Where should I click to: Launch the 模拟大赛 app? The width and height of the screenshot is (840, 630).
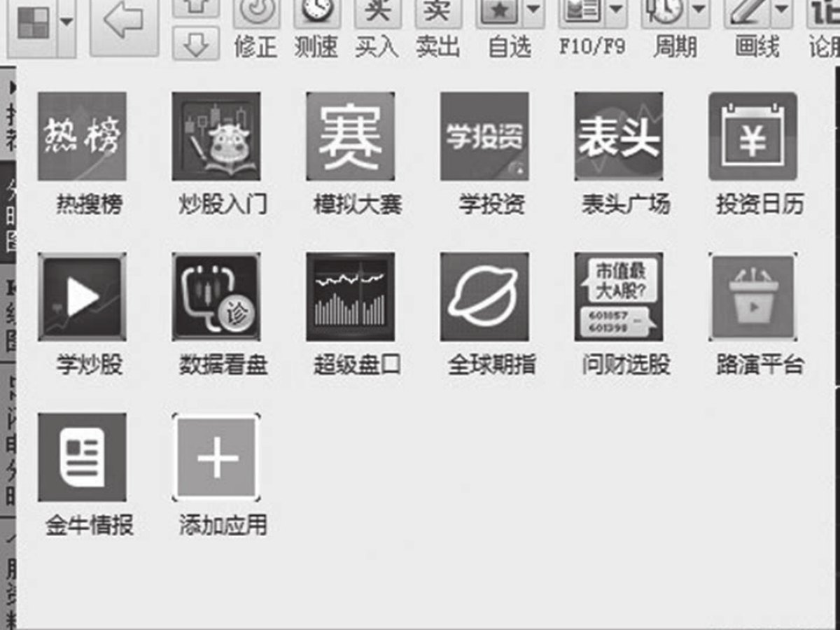click(x=350, y=136)
